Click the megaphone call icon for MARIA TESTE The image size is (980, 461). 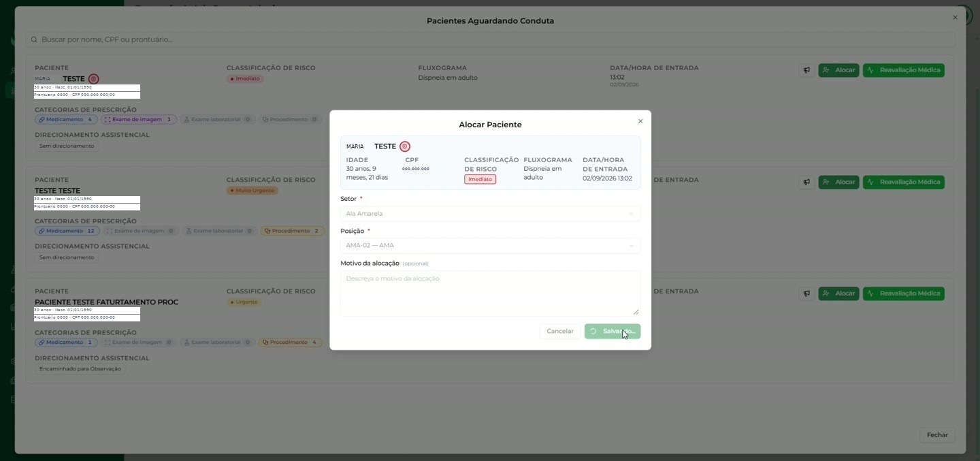point(806,70)
